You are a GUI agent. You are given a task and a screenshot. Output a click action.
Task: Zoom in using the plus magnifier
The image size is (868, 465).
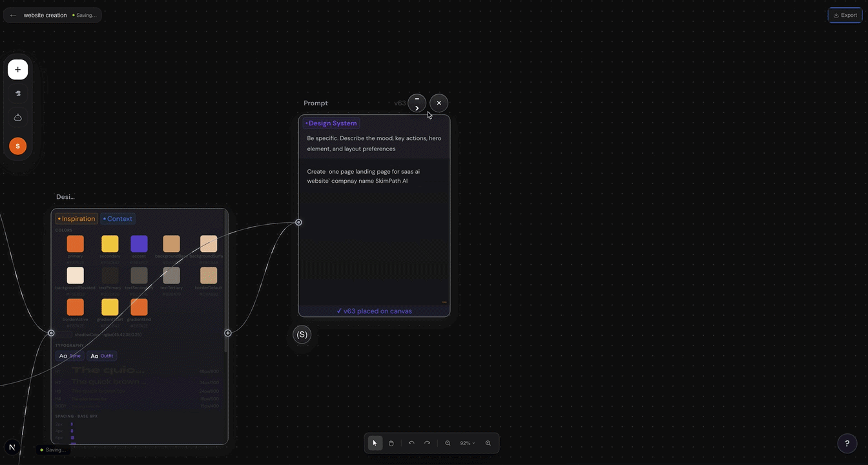coord(488,443)
